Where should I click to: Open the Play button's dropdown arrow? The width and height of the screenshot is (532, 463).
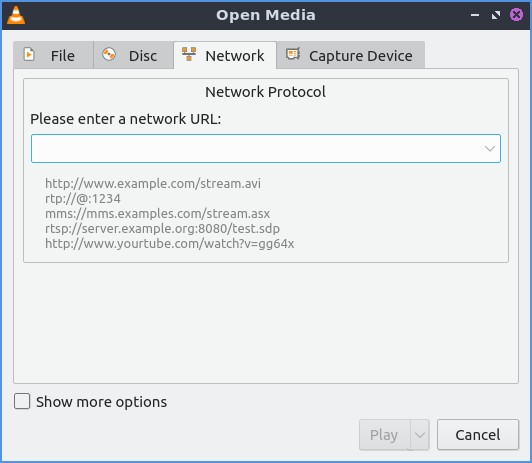point(420,435)
